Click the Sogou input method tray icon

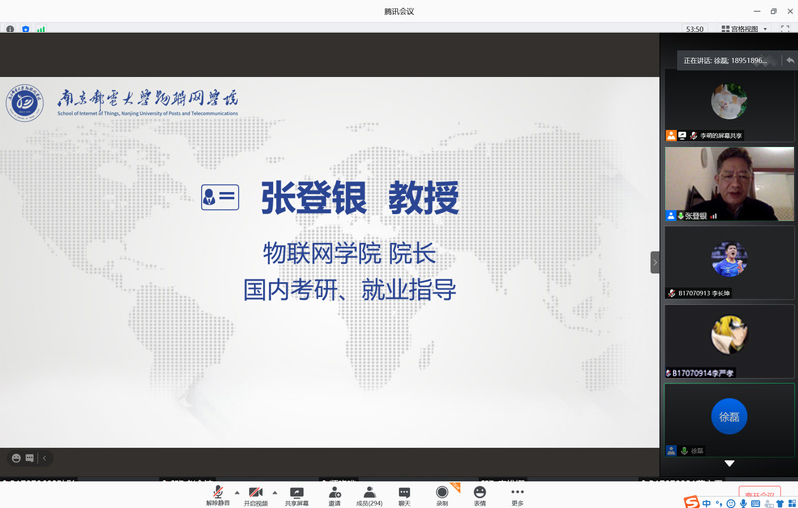point(692,502)
